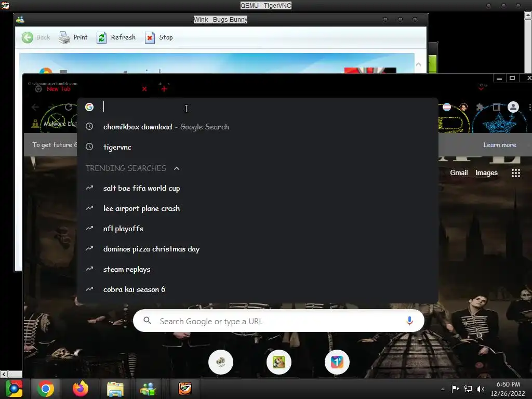This screenshot has height=399, width=532.
Task: Toggle Chrome side panel icon
Action: click(x=496, y=107)
